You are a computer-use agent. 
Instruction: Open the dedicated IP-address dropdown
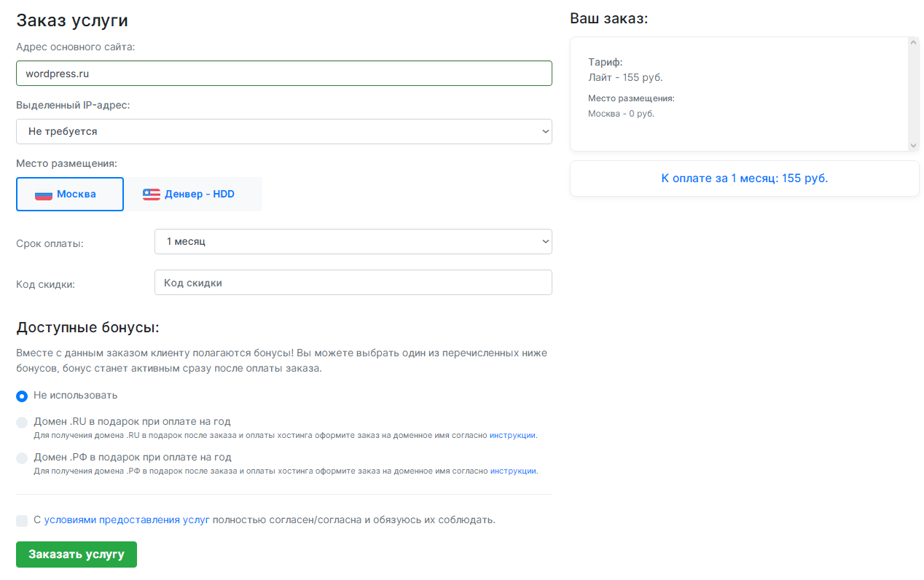pyautogui.click(x=284, y=132)
